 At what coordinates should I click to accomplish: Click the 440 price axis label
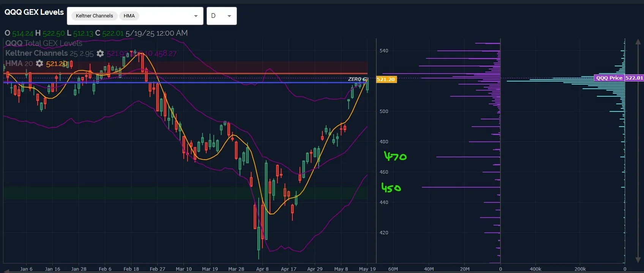(384, 202)
